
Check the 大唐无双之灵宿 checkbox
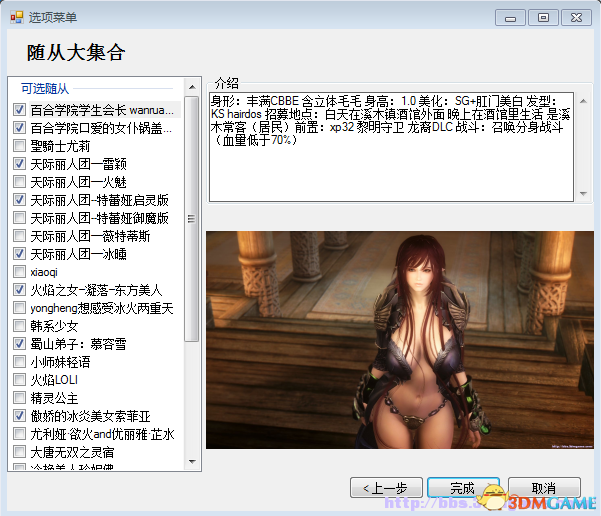[19, 452]
